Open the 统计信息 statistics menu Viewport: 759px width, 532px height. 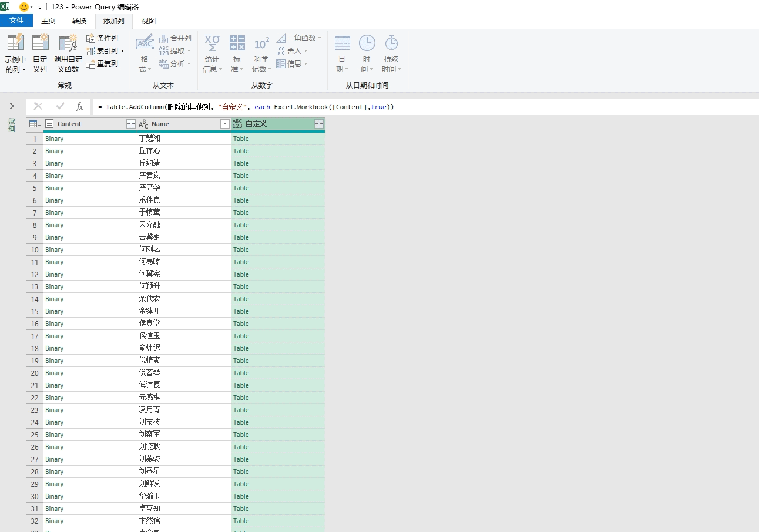click(x=212, y=53)
